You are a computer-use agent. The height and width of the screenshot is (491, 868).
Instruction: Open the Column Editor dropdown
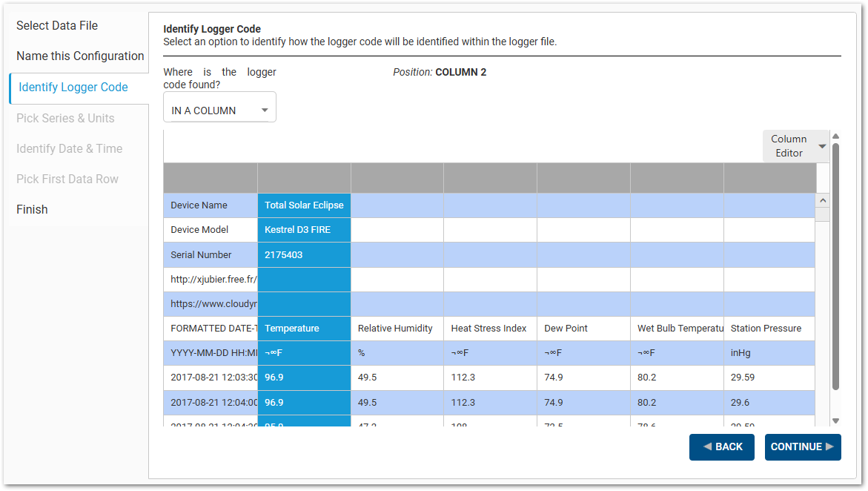794,145
